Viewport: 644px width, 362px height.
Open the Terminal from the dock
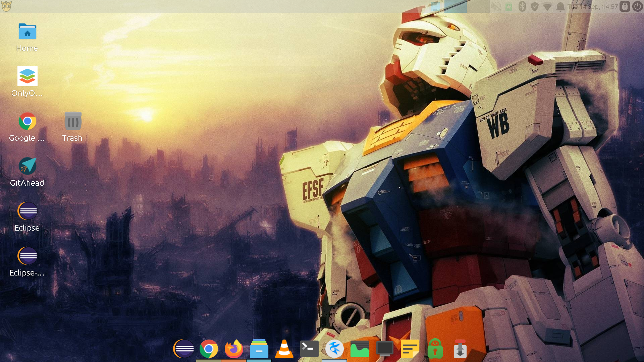[x=309, y=349]
